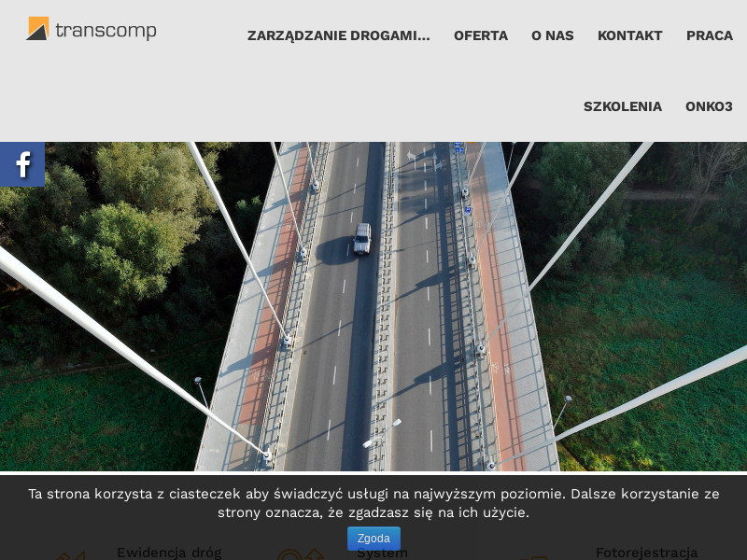The height and width of the screenshot is (560, 747).
Task: Click Zgoda to accept cookies
Action: pyautogui.click(x=373, y=539)
